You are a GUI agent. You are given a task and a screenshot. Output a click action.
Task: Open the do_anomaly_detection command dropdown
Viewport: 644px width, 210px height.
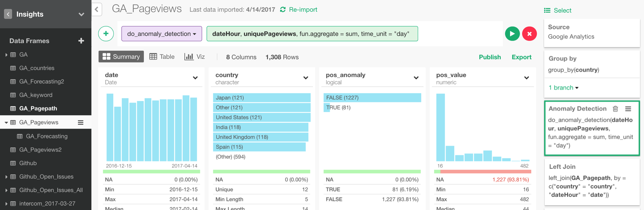[162, 33]
